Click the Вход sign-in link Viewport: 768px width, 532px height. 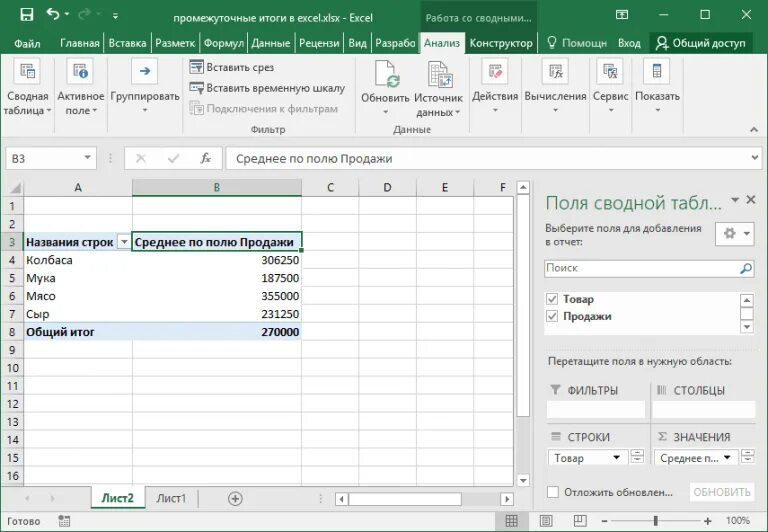coord(629,44)
